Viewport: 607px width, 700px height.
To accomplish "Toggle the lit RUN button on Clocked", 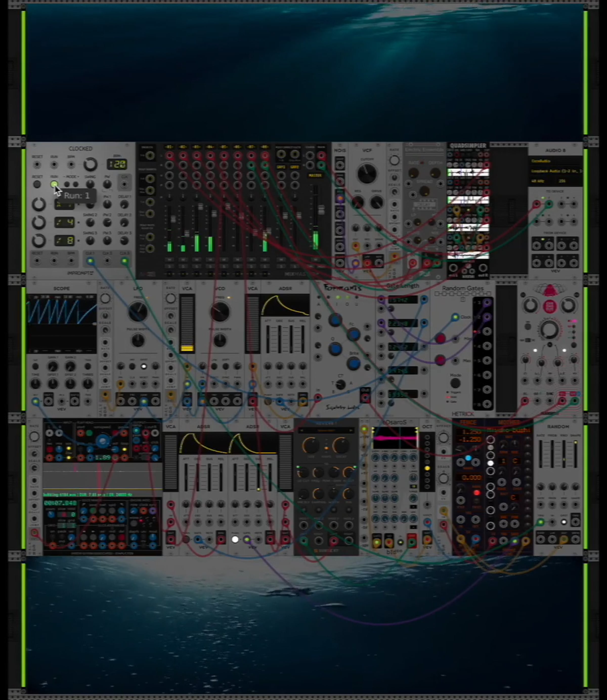I will pyautogui.click(x=54, y=185).
